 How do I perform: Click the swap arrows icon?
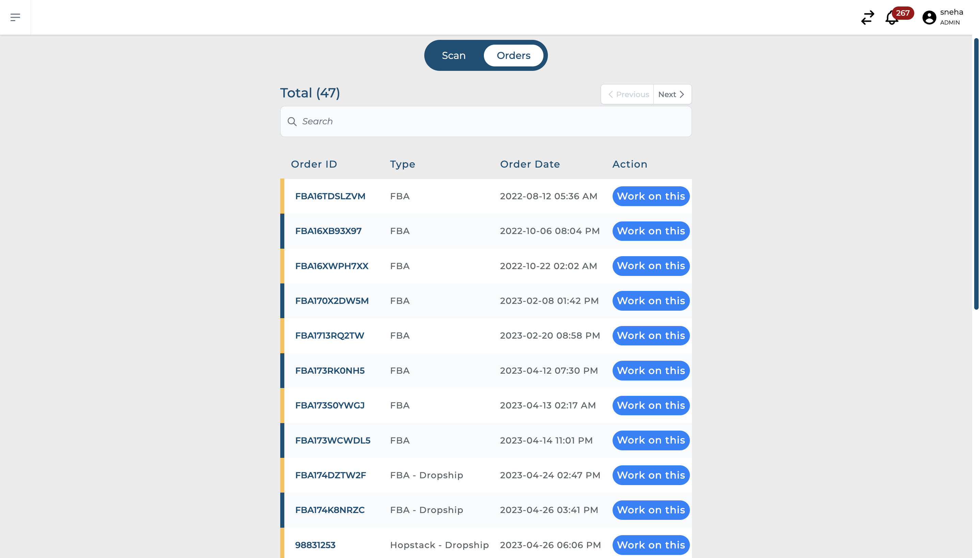click(867, 18)
